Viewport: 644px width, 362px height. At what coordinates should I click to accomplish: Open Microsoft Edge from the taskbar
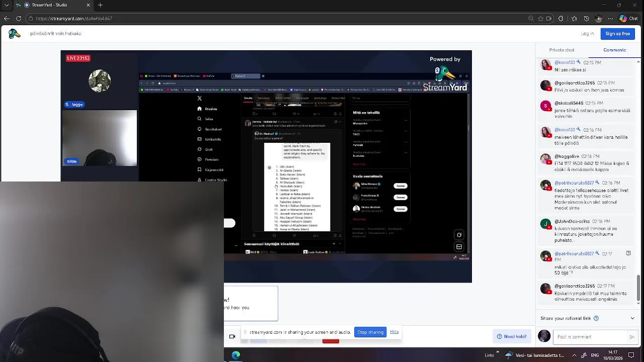click(x=235, y=355)
